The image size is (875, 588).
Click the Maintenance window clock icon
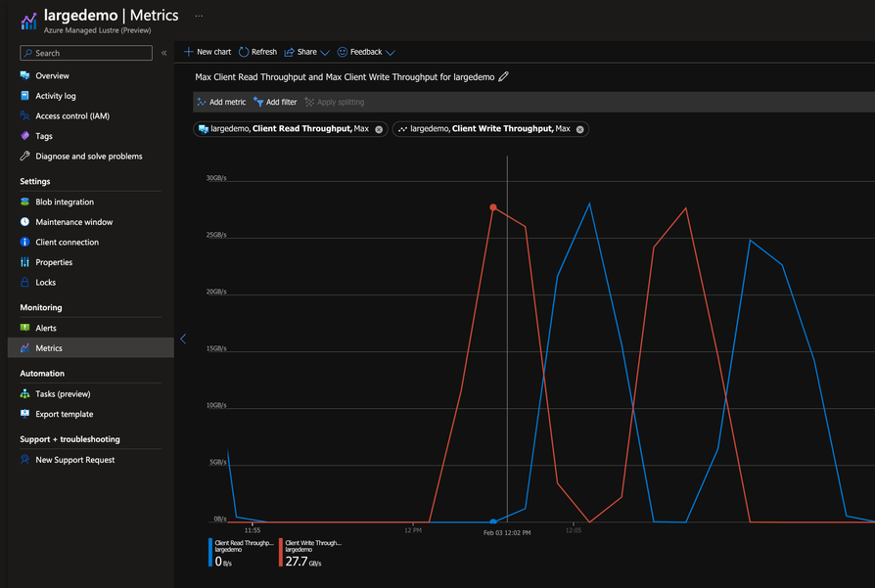click(x=24, y=222)
